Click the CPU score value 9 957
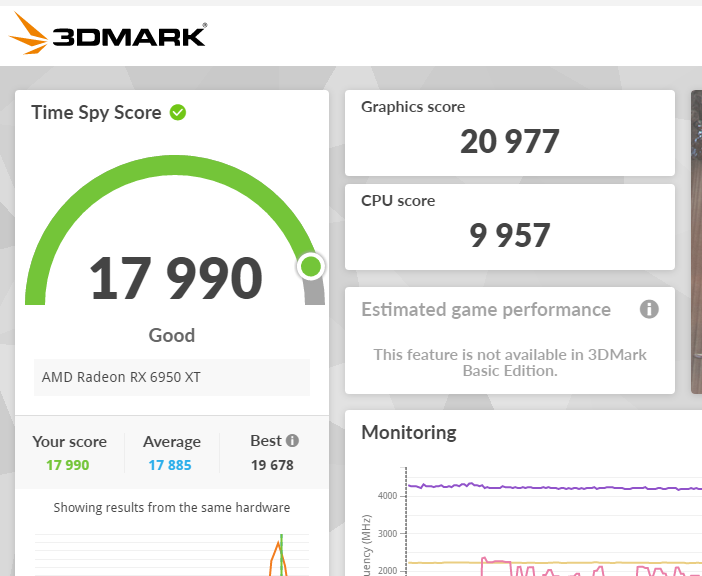The height and width of the screenshot is (576, 702). coord(510,235)
